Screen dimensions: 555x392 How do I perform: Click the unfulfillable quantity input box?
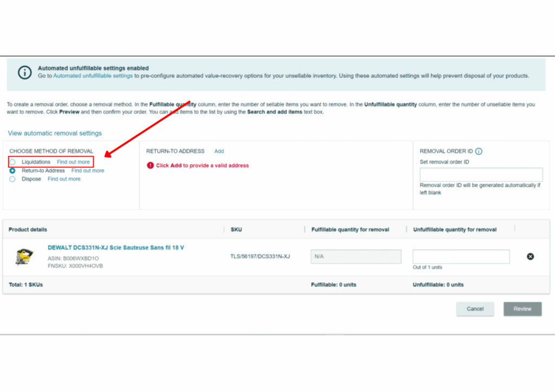click(461, 256)
